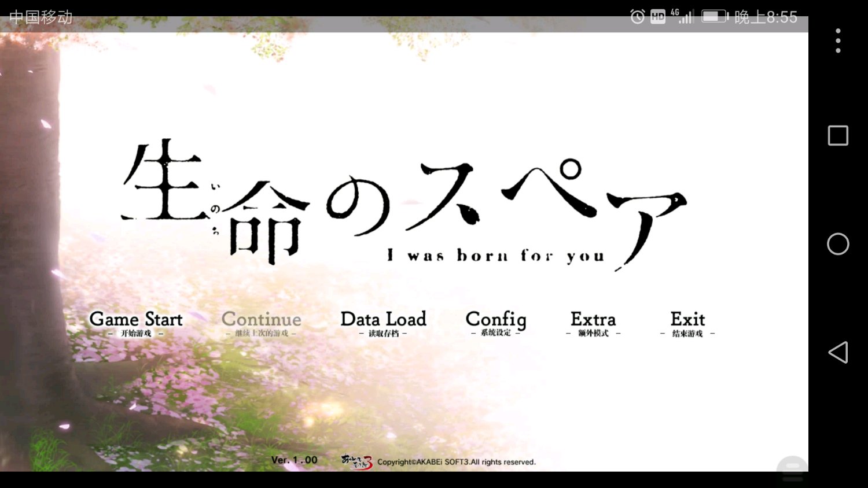Choose Exit to quit the game
The height and width of the screenshot is (488, 868).
(687, 324)
